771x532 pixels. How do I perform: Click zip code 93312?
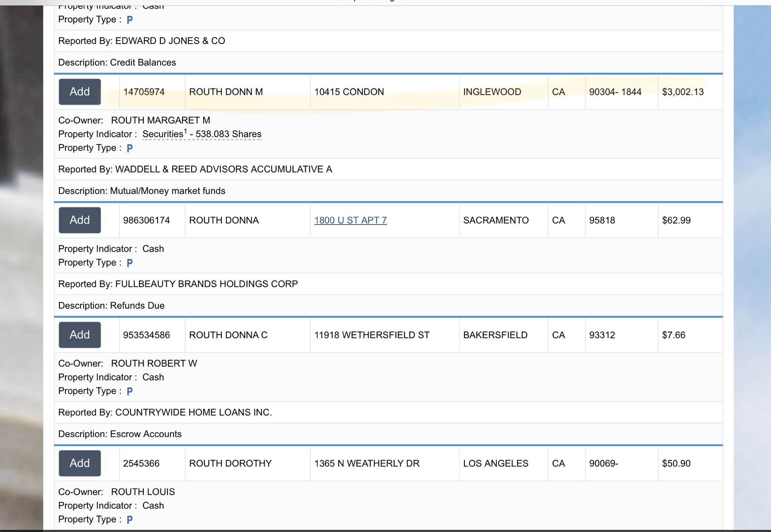point(602,335)
